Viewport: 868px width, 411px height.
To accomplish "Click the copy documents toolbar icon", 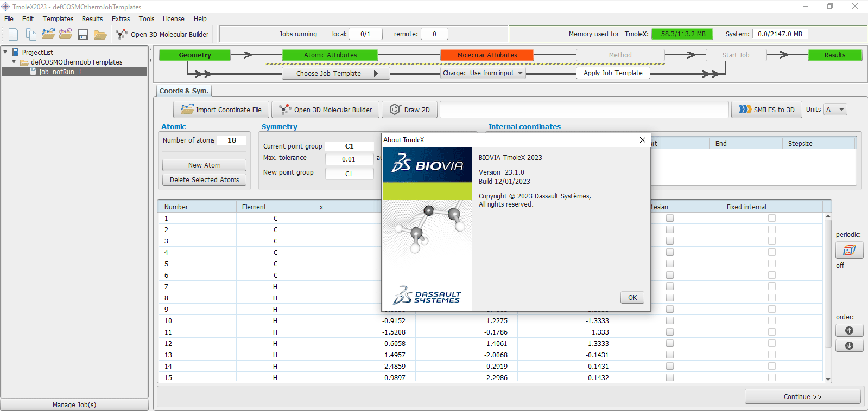I will pos(31,34).
